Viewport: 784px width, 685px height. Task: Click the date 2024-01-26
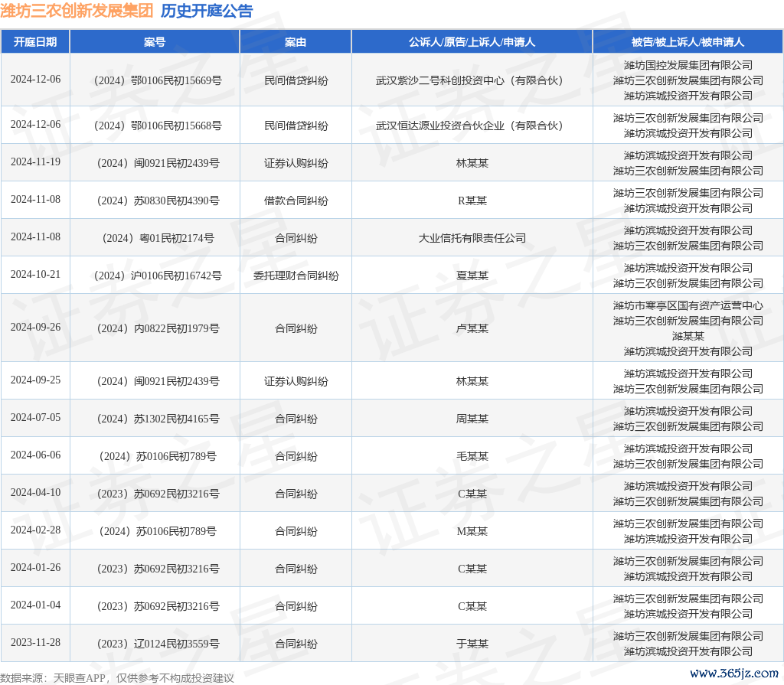(x=35, y=567)
